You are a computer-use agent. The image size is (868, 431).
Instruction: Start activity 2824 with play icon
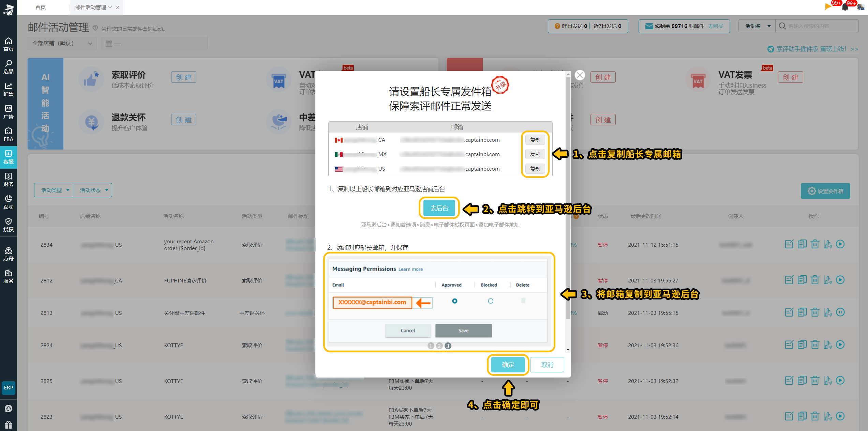[x=840, y=345]
